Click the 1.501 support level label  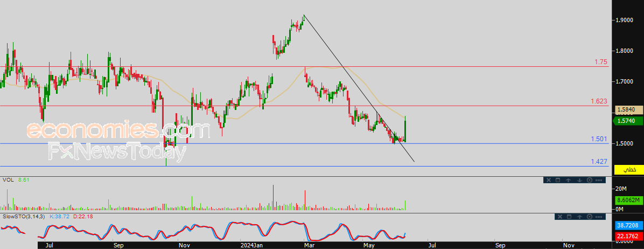tap(599, 139)
